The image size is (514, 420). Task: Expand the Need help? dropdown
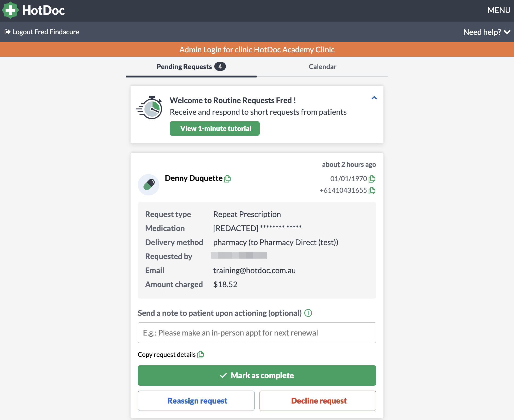pos(487,32)
